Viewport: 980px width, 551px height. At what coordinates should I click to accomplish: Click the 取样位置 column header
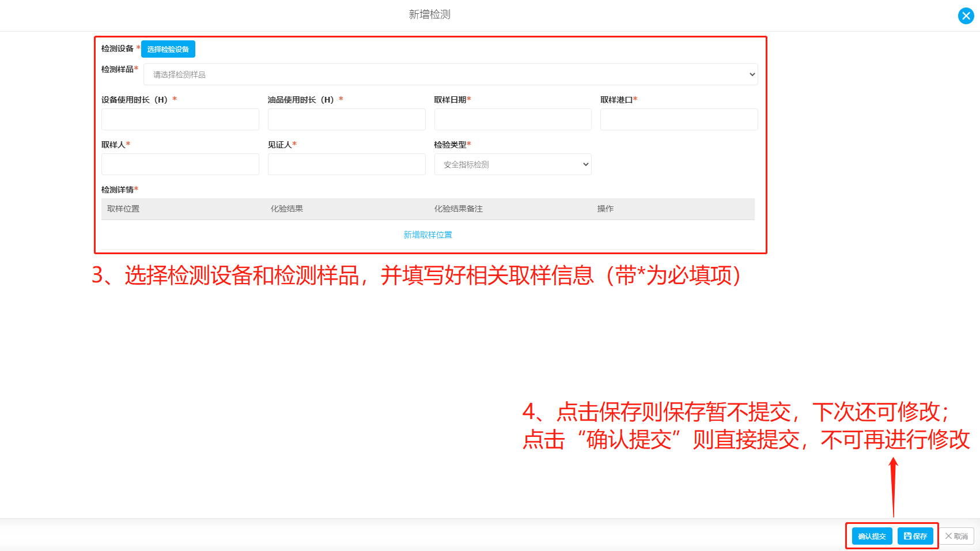tap(123, 209)
